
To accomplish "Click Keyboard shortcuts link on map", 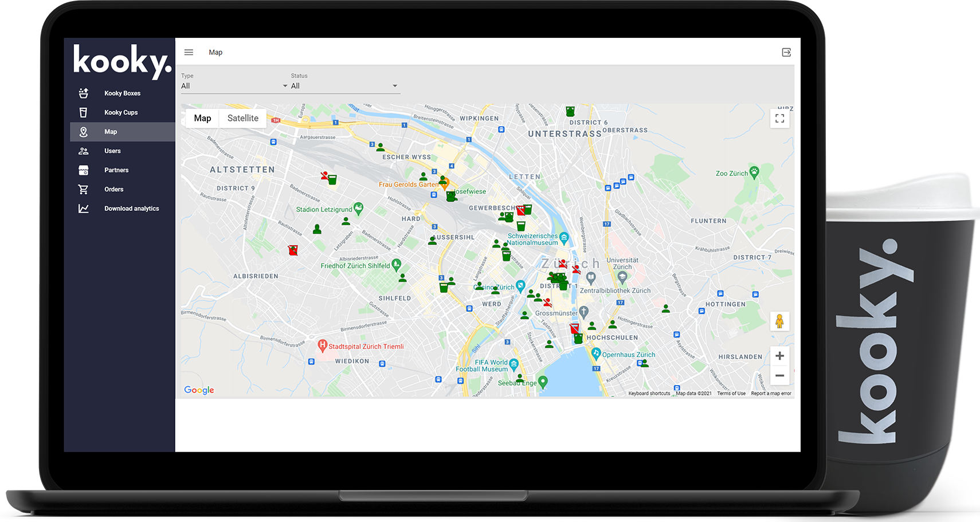I will pos(649,393).
